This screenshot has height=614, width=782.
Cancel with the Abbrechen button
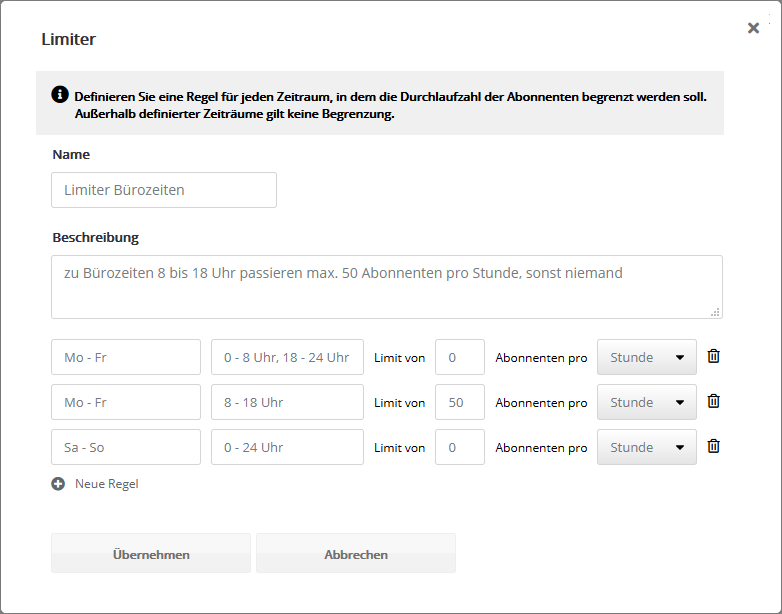[355, 554]
